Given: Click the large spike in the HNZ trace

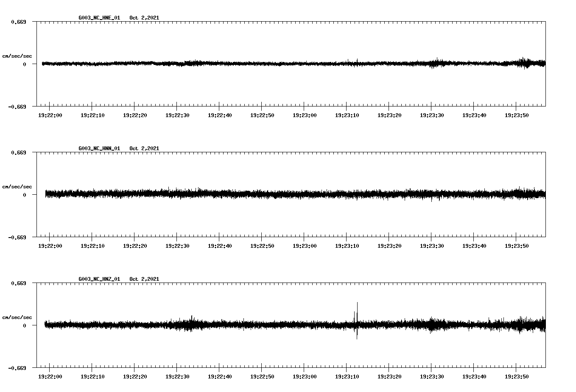Looking at the screenshot, I should [357, 320].
